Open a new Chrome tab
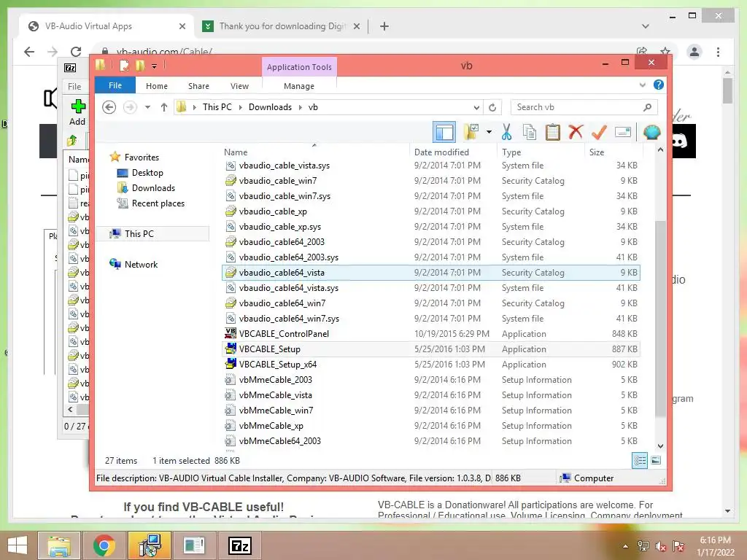The height and width of the screenshot is (560, 747). tap(384, 26)
